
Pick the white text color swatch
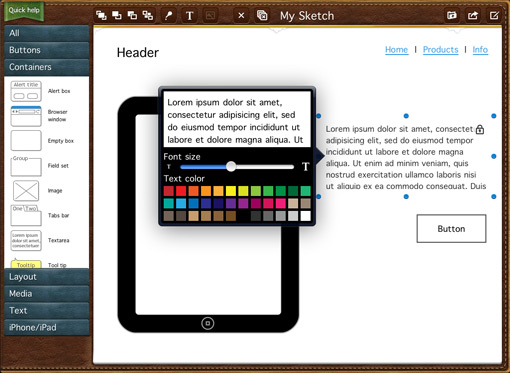pos(305,216)
